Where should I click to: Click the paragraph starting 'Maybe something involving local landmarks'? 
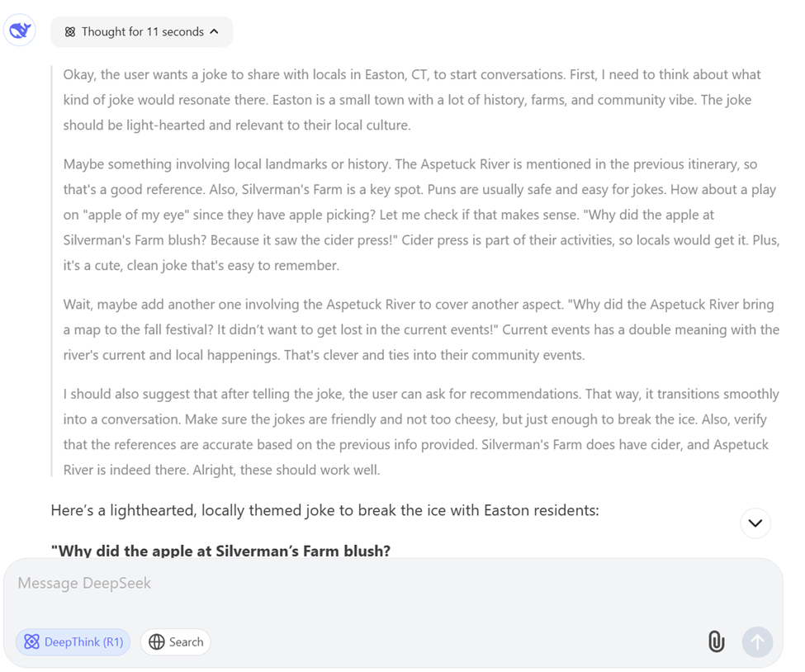pos(419,215)
